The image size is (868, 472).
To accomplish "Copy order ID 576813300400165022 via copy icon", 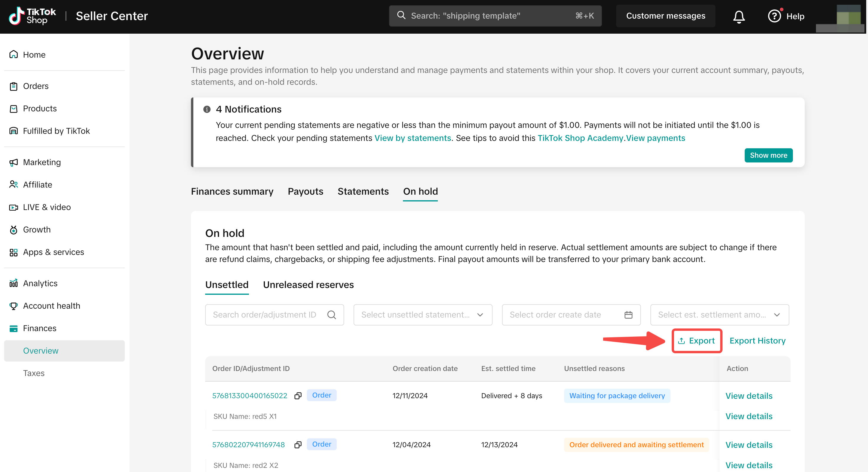I will 298,395.
